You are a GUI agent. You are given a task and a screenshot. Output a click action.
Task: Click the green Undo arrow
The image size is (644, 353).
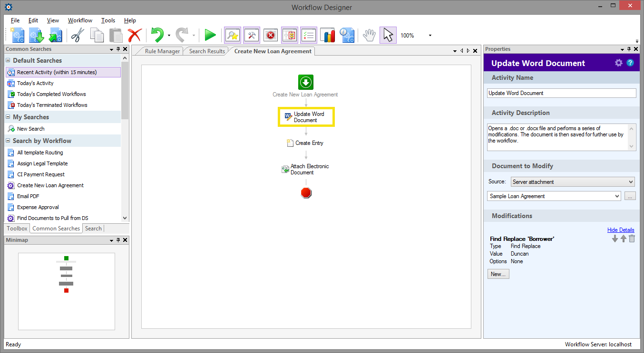157,35
